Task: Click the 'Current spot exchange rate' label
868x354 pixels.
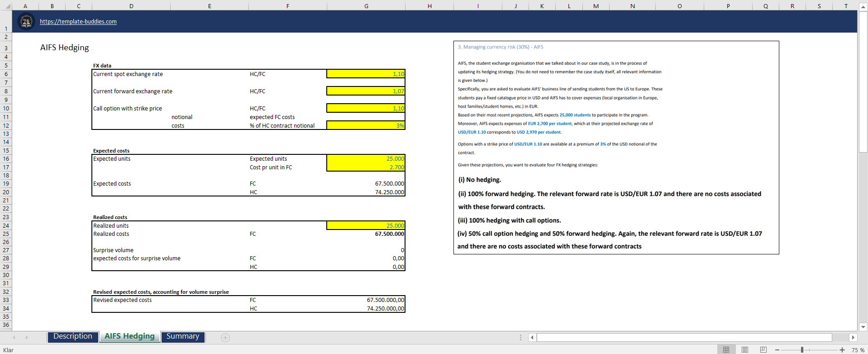Action: (x=128, y=74)
